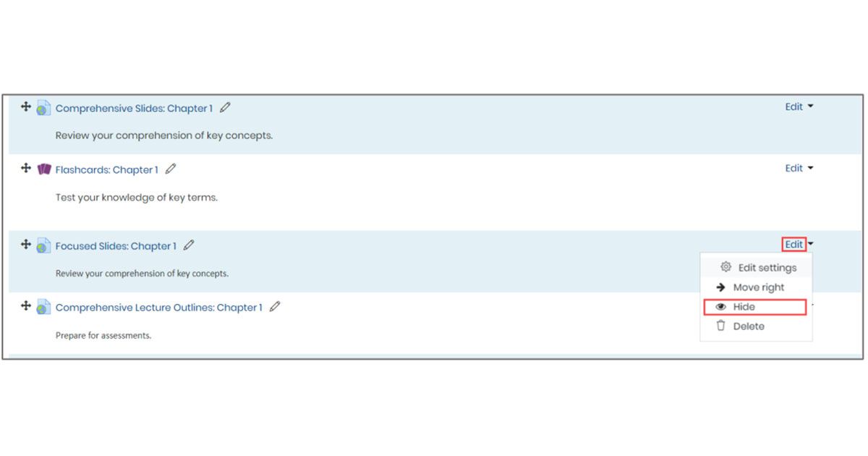Click move handle for Flashcards: Chapter 1
The image size is (868, 456).
(25, 169)
